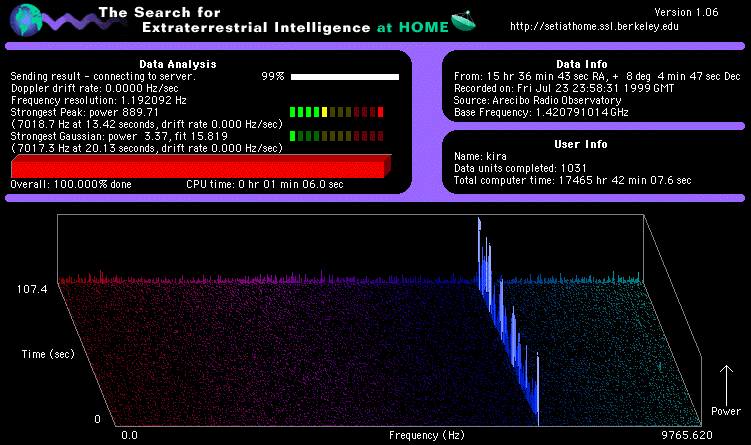This screenshot has height=445, width=751.
Task: Click "Overall: 100.000% done" text
Action: (71, 184)
